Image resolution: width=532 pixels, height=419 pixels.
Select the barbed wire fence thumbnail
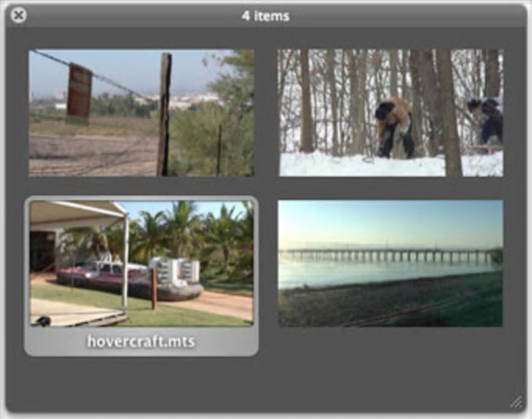[141, 113]
